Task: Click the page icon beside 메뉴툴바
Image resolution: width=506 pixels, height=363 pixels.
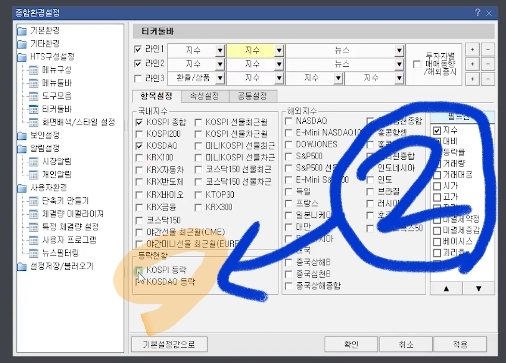Action: click(34, 83)
